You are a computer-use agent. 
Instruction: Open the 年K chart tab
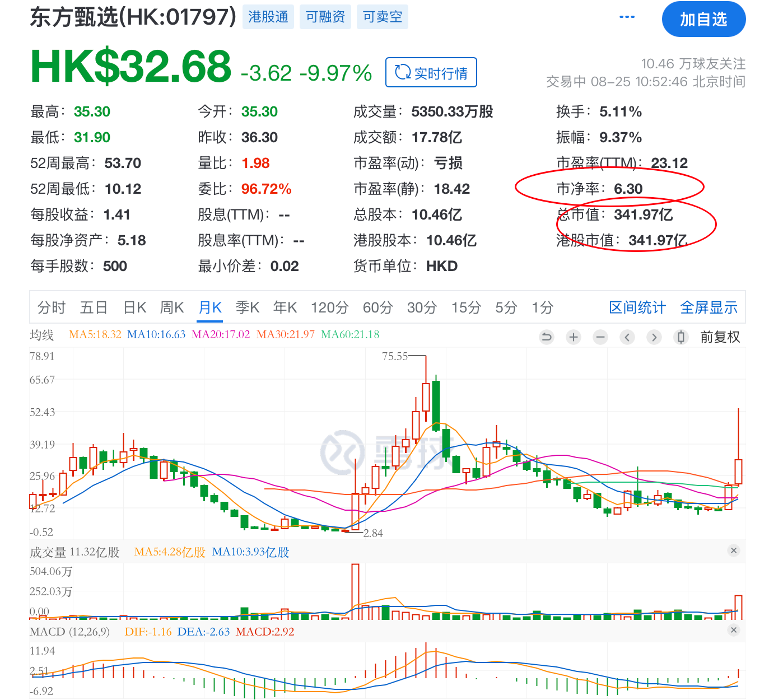[285, 307]
